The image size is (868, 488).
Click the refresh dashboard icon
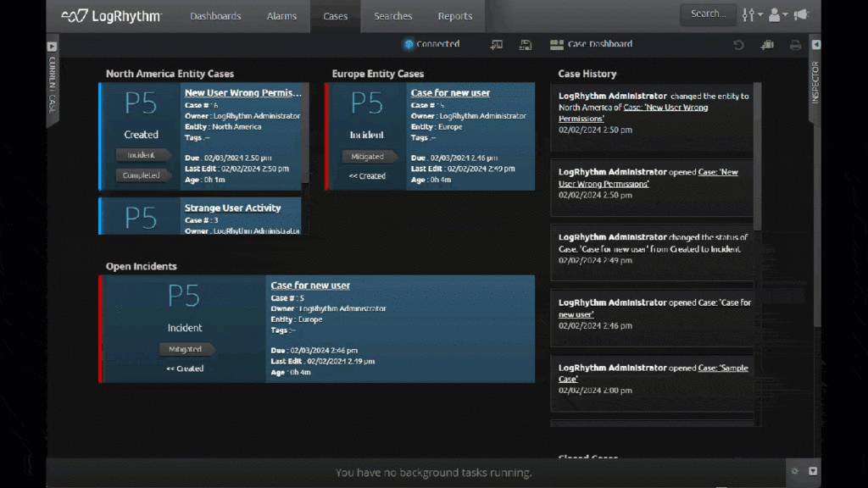(x=737, y=44)
